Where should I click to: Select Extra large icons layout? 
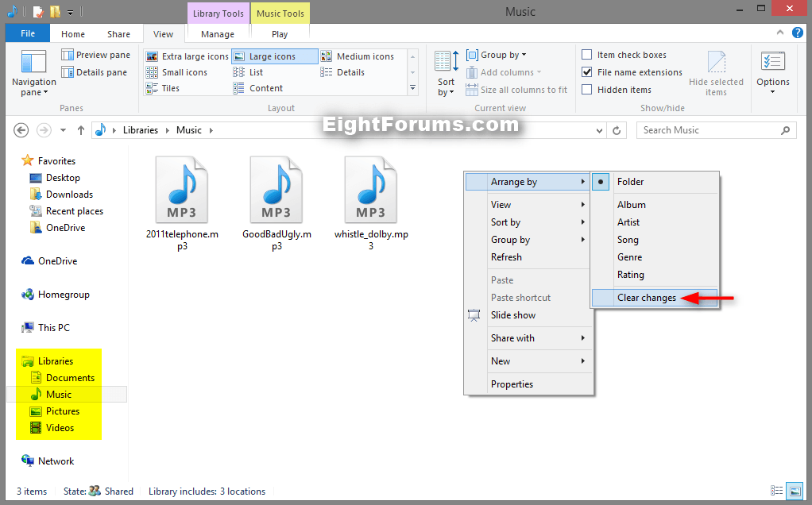tap(188, 56)
